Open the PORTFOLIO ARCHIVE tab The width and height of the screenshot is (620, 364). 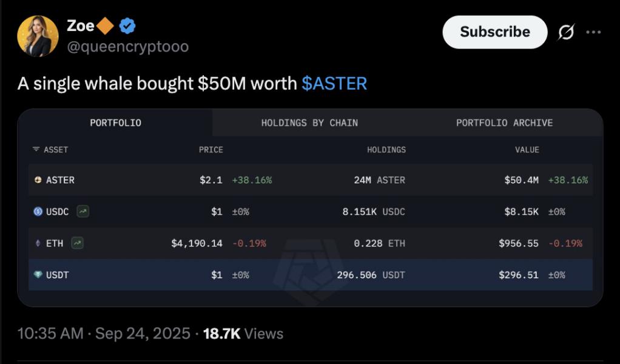pyautogui.click(x=504, y=123)
